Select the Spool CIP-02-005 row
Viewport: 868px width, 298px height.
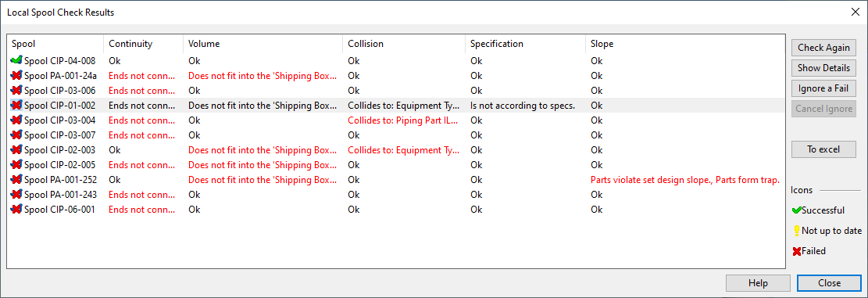coord(396,165)
